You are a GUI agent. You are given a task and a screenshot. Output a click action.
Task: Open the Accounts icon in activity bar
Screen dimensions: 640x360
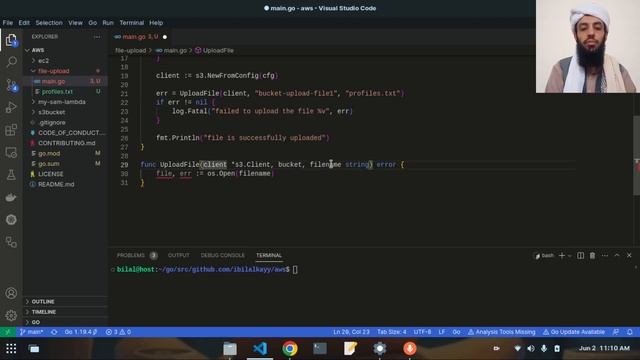pyautogui.click(x=11, y=293)
